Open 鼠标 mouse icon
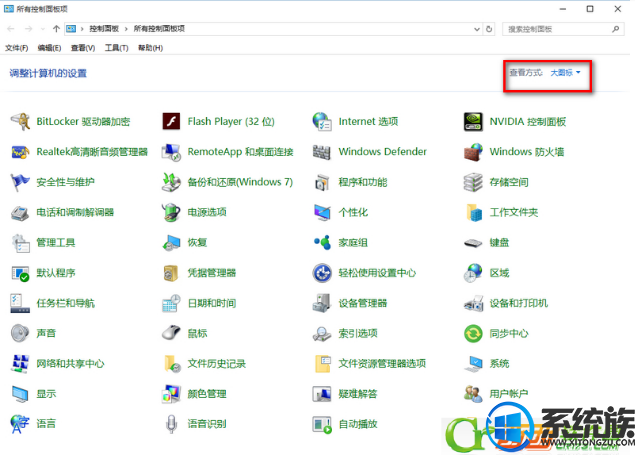The image size is (635, 455). coord(171,334)
